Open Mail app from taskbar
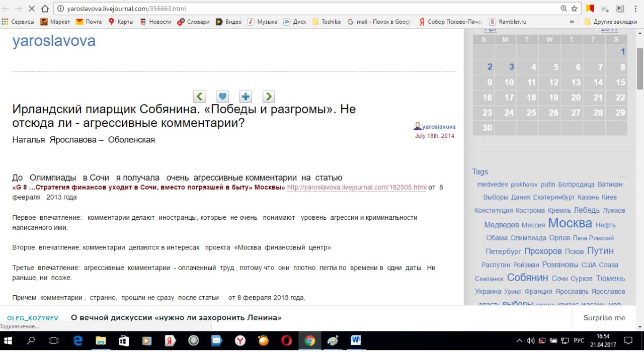The width and height of the screenshot is (644, 352). tap(217, 340)
